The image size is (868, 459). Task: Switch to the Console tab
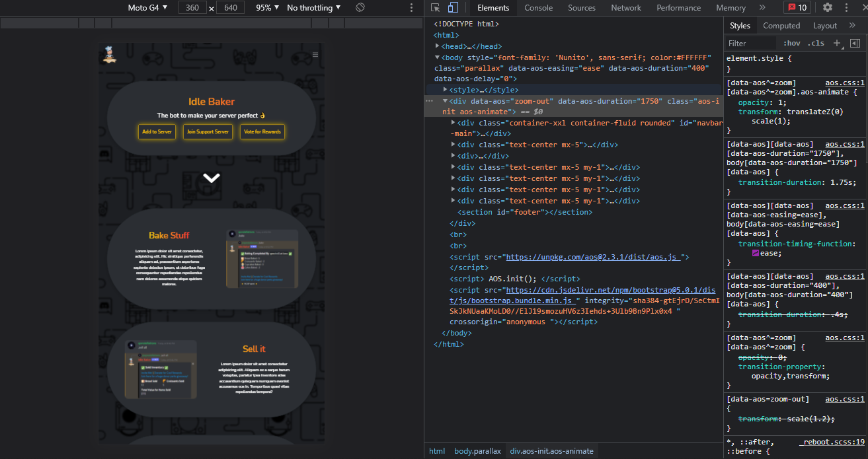[x=538, y=8]
